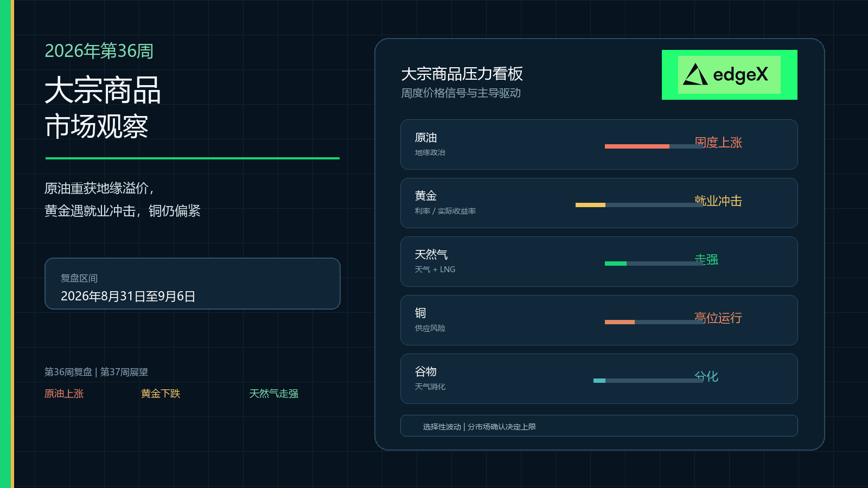Click the 天然气走强 tag
Viewport: 868px width, 488px height.
[x=274, y=394]
